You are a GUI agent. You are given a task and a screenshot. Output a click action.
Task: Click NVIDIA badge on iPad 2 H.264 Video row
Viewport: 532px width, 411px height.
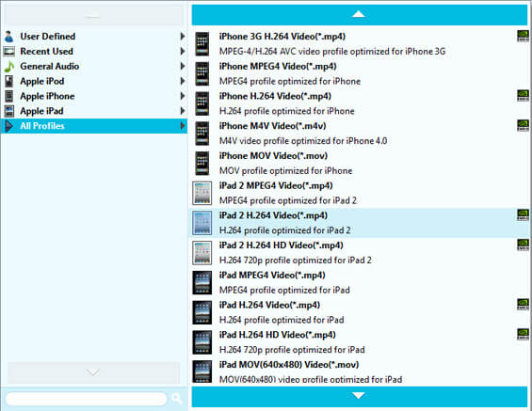coord(523,214)
